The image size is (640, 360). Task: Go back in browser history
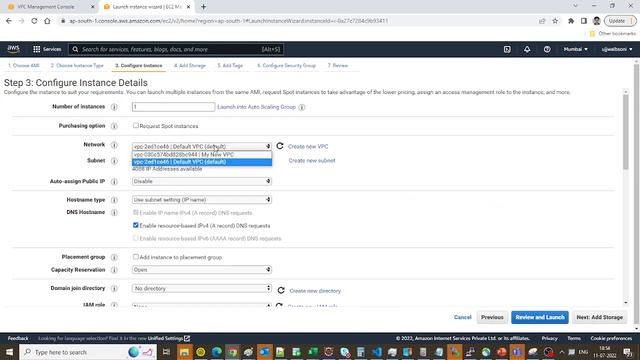pyautogui.click(x=9, y=21)
